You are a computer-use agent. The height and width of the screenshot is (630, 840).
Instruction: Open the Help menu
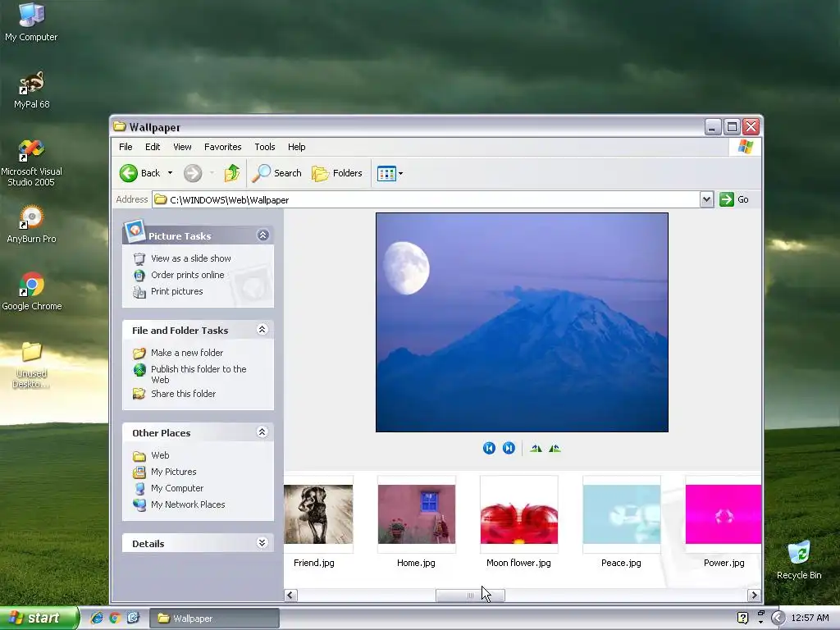click(x=296, y=147)
